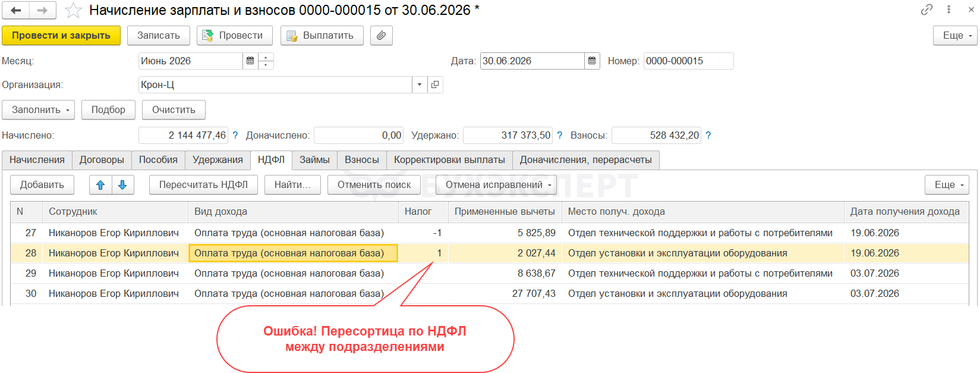
Task: Click Подбор button
Action: [108, 110]
